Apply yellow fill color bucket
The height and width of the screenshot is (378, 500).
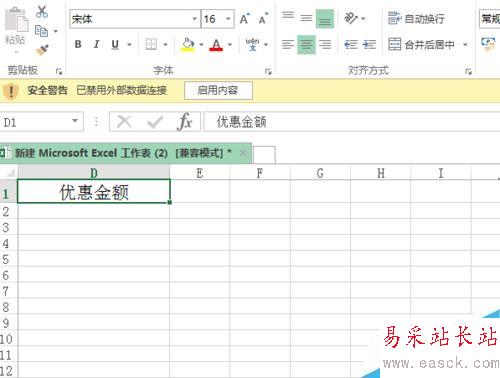pos(188,44)
